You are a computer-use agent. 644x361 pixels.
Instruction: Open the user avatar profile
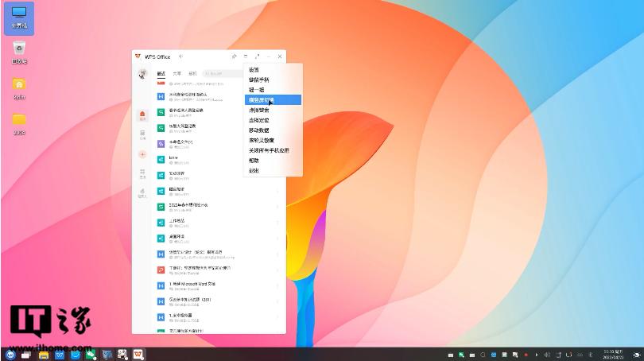click(142, 74)
